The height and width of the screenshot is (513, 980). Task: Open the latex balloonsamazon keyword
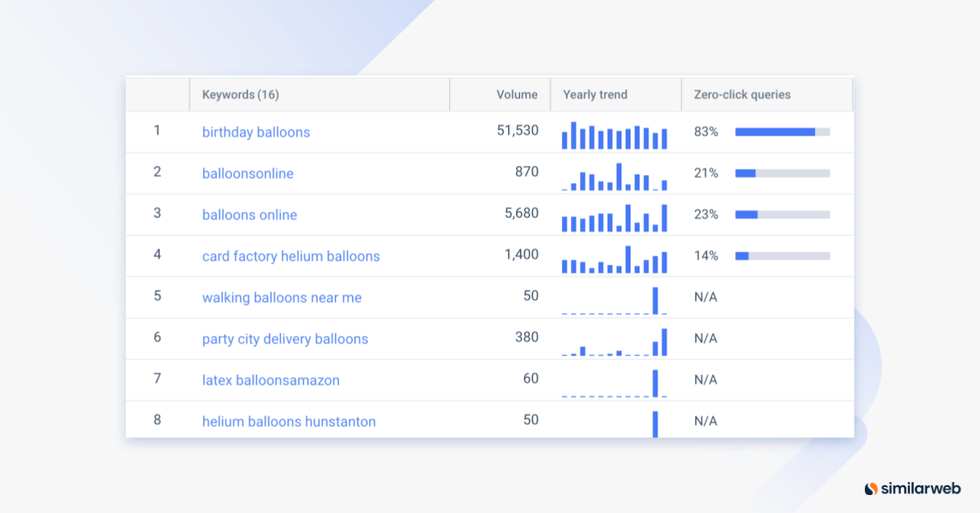coord(270,380)
